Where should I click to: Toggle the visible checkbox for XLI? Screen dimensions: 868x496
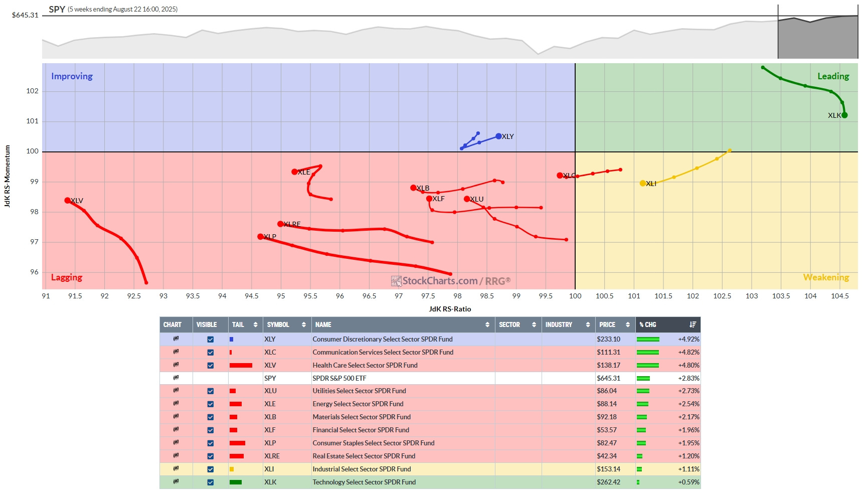click(211, 469)
